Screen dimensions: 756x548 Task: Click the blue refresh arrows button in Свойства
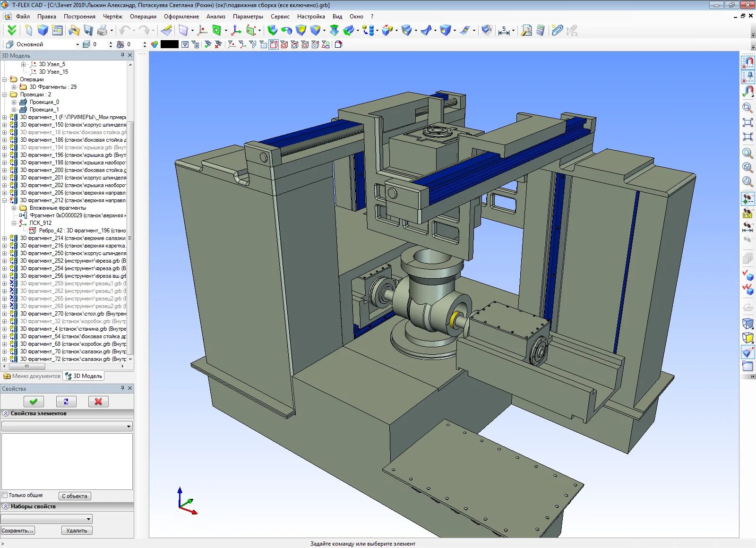pyautogui.click(x=66, y=402)
